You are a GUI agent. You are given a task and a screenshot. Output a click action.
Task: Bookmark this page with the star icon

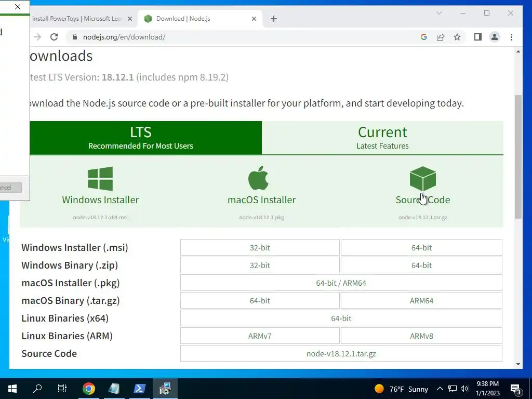tap(457, 37)
